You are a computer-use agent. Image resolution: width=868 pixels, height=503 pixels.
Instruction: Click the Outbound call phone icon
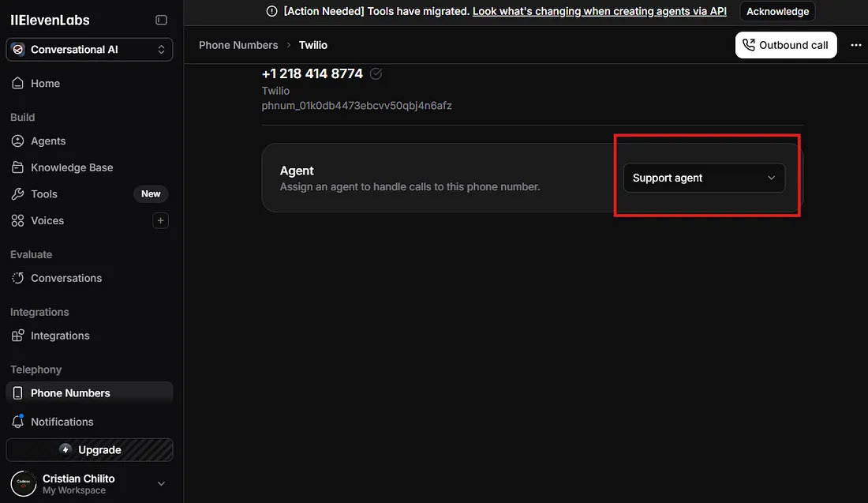tap(748, 45)
